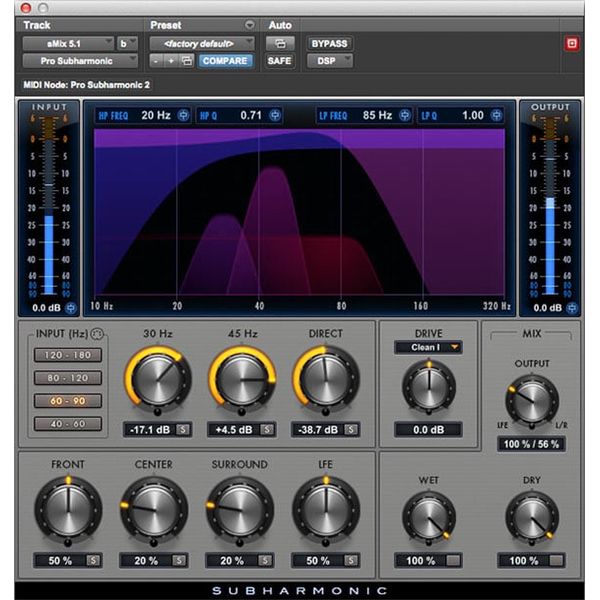Click the DIRECT level knob
Viewport: 600px width, 600px height.
(326, 380)
